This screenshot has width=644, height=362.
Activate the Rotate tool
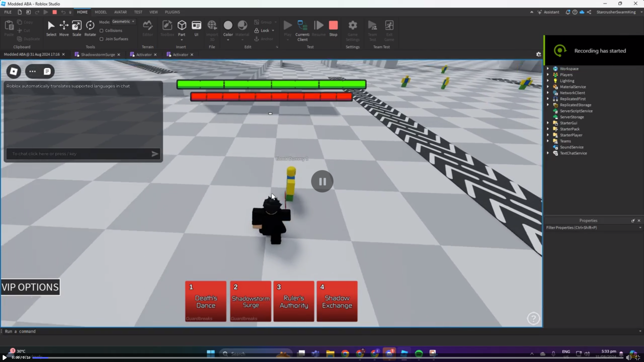tap(90, 28)
